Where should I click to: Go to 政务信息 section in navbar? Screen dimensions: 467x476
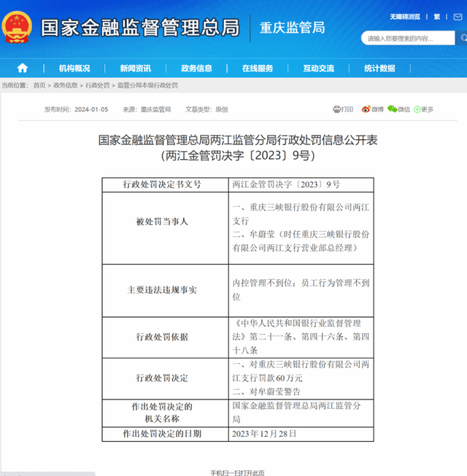pyautogui.click(x=197, y=69)
